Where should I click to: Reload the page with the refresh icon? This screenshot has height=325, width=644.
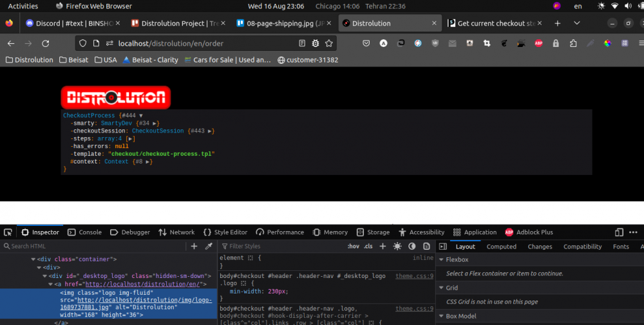(x=45, y=44)
